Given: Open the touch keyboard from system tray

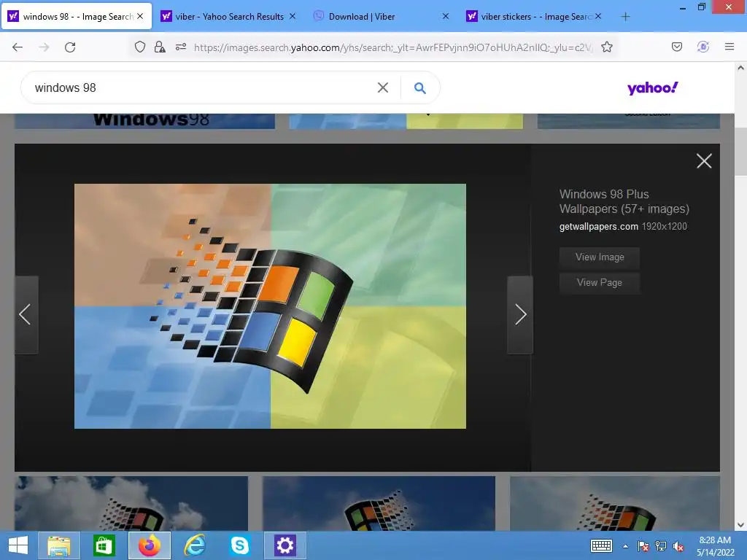Looking at the screenshot, I should [601, 545].
